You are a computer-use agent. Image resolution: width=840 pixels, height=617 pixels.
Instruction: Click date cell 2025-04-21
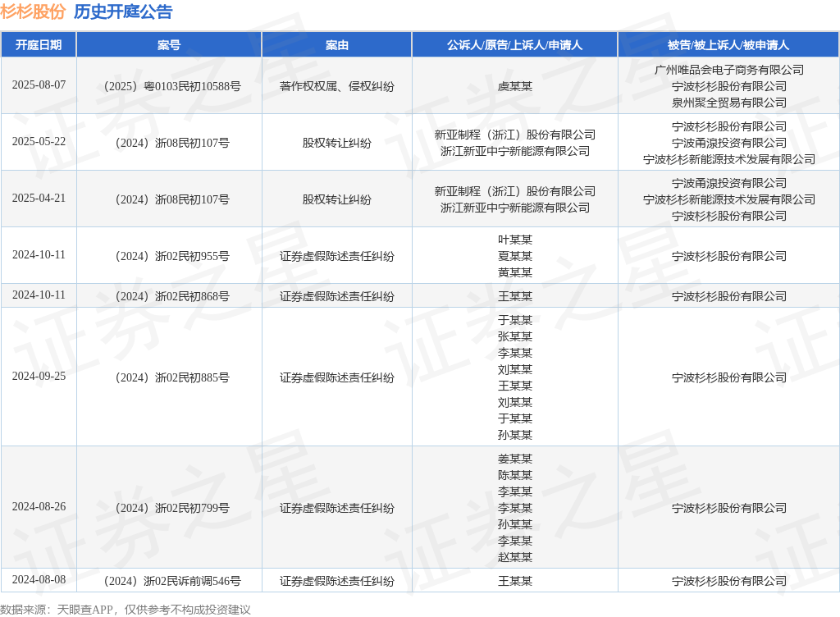39,199
